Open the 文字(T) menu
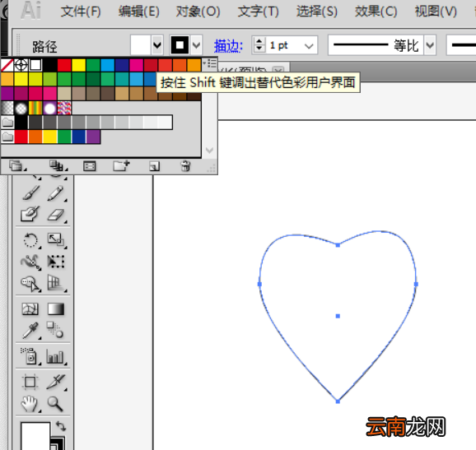Viewport: 476px width, 450px height. [258, 12]
